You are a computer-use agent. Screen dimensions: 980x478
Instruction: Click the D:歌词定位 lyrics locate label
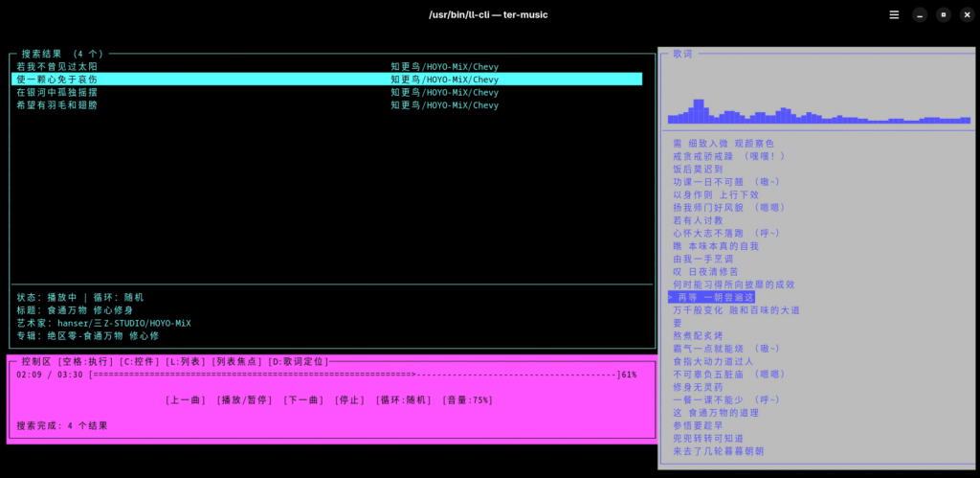[299, 361]
